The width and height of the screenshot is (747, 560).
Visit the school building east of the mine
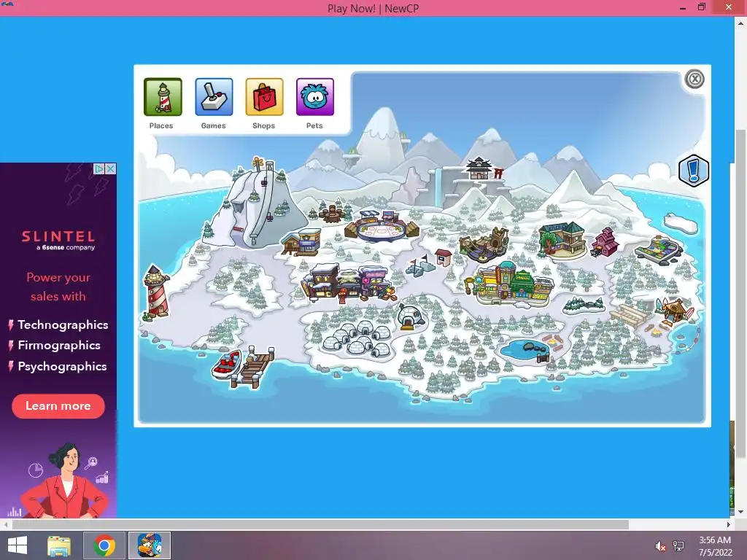[x=562, y=239]
